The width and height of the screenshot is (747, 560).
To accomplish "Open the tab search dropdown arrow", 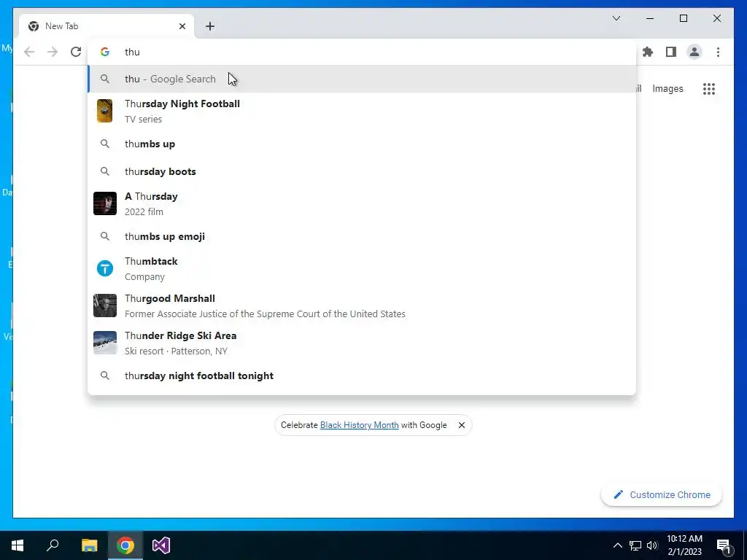I will [616, 18].
